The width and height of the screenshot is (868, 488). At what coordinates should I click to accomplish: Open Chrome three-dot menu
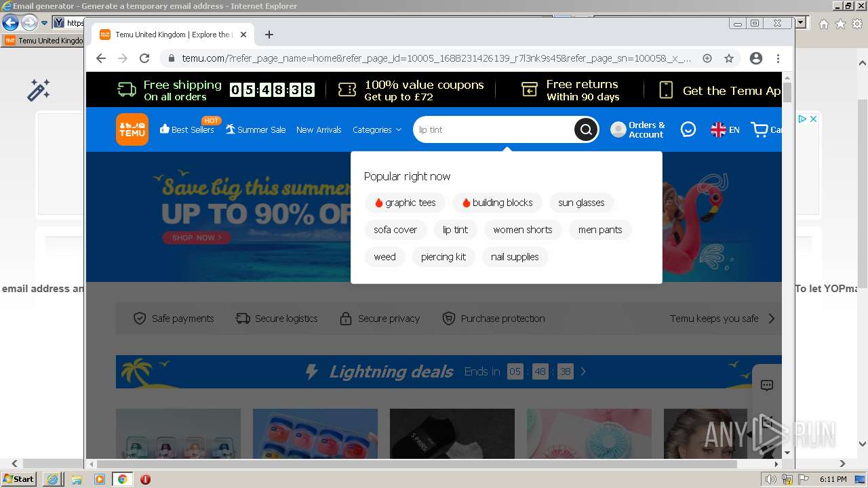778,58
